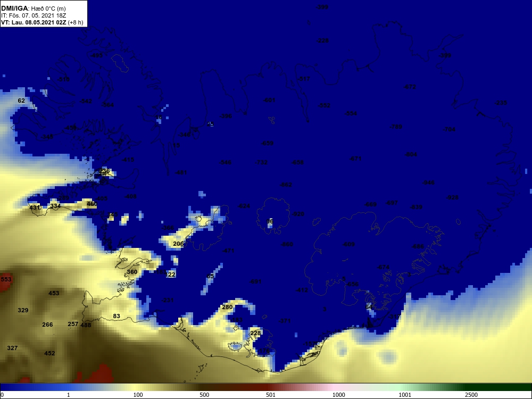The width and height of the screenshot is (532, 399).
Task: Click the map value '122'
Action: [x=170, y=275]
